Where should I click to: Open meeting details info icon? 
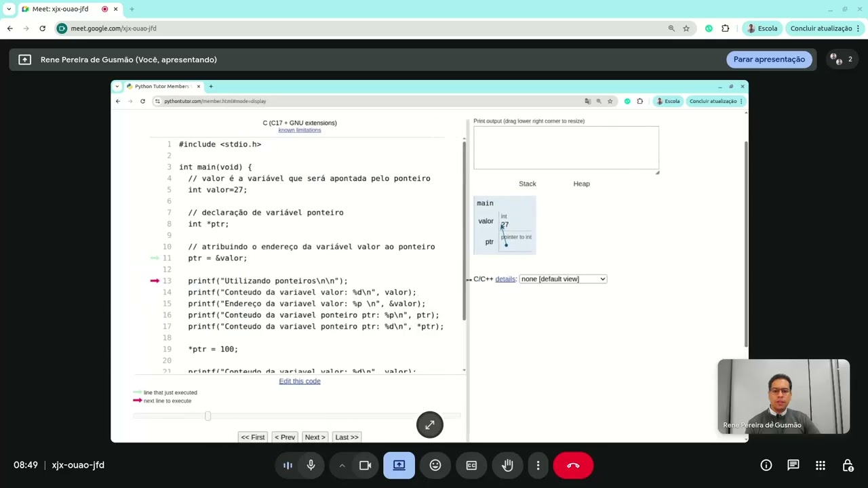[x=766, y=465]
